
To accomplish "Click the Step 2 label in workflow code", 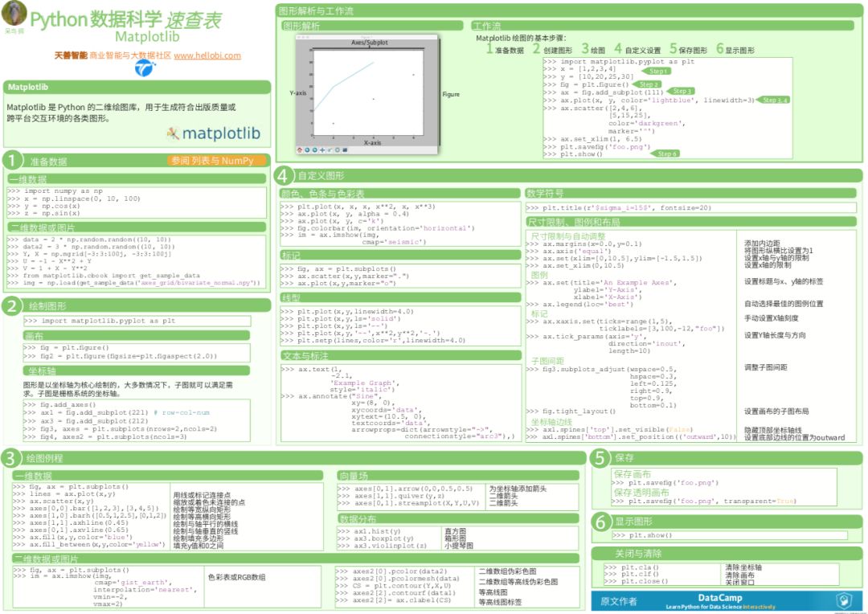I will tap(648, 84).
